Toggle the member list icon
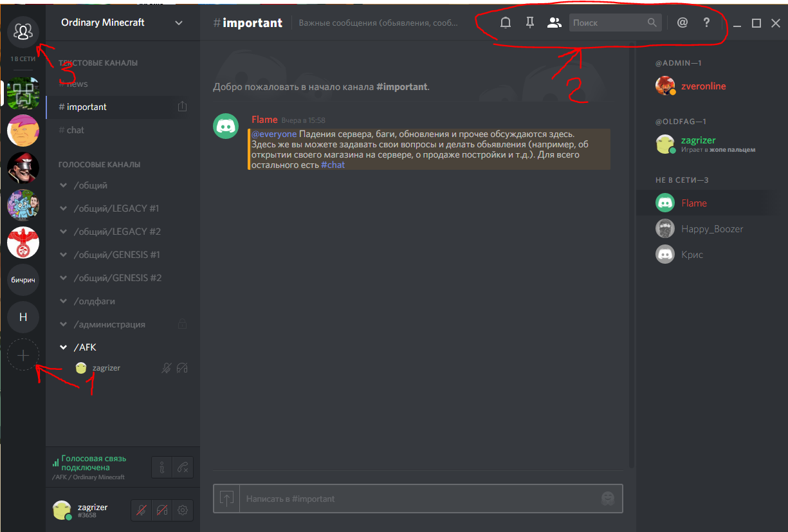Screen dimensions: 788x532 554,23
